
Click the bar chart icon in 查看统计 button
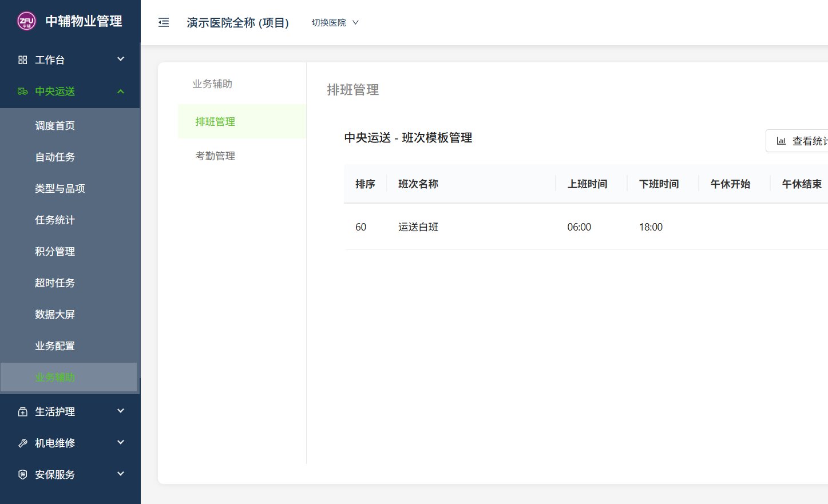pos(781,141)
